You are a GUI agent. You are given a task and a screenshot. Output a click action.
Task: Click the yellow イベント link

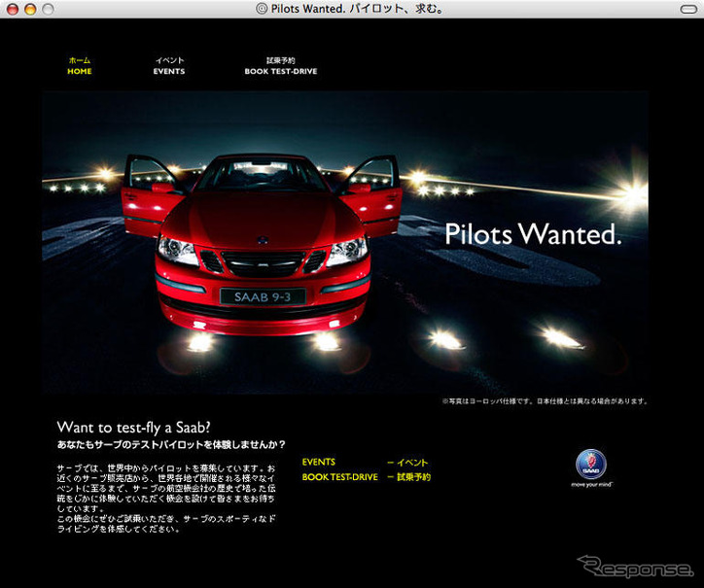pyautogui.click(x=408, y=463)
